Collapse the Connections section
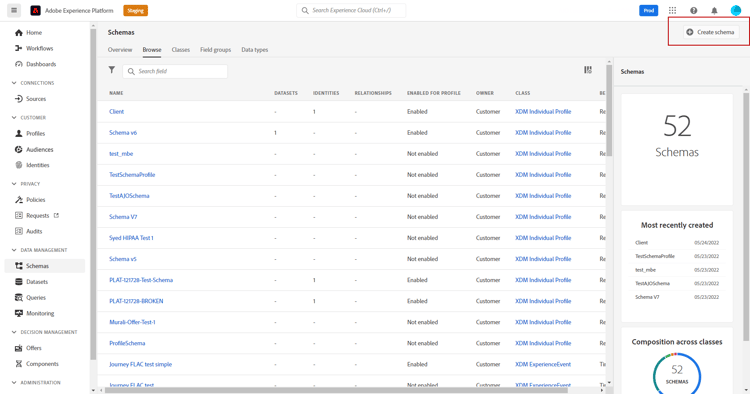The height and width of the screenshot is (394, 750). pyautogui.click(x=14, y=83)
